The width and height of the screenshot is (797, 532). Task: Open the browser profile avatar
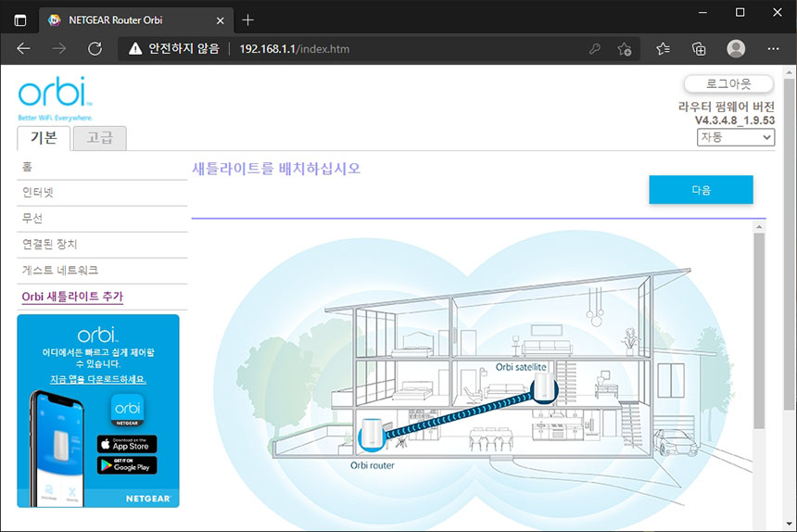[x=736, y=49]
